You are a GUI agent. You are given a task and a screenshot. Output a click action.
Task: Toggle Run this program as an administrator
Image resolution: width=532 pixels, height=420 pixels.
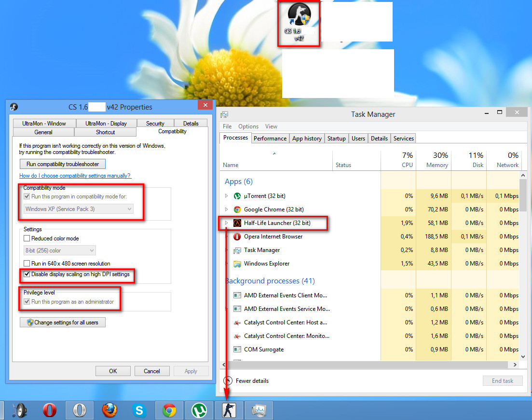(x=27, y=302)
